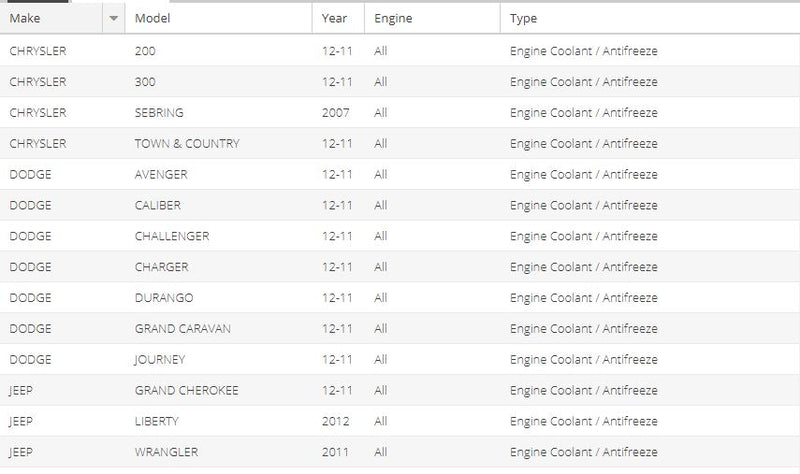Sort by the Make column header
800x474 pixels.
click(51, 18)
